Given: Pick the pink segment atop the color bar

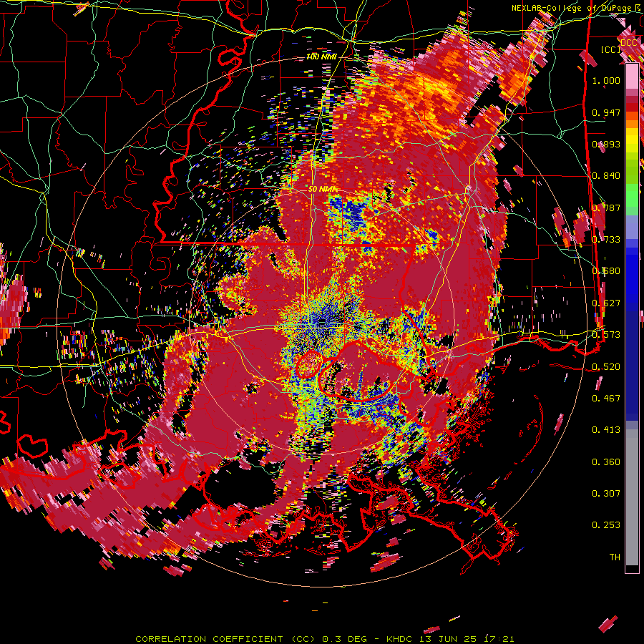Looking at the screenshot, I should point(632,77).
